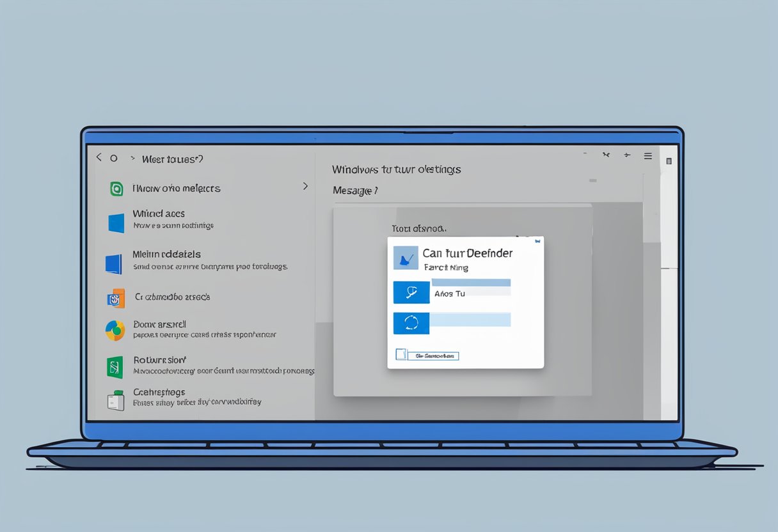Click the green circular icon in the sidebar

tap(116, 189)
